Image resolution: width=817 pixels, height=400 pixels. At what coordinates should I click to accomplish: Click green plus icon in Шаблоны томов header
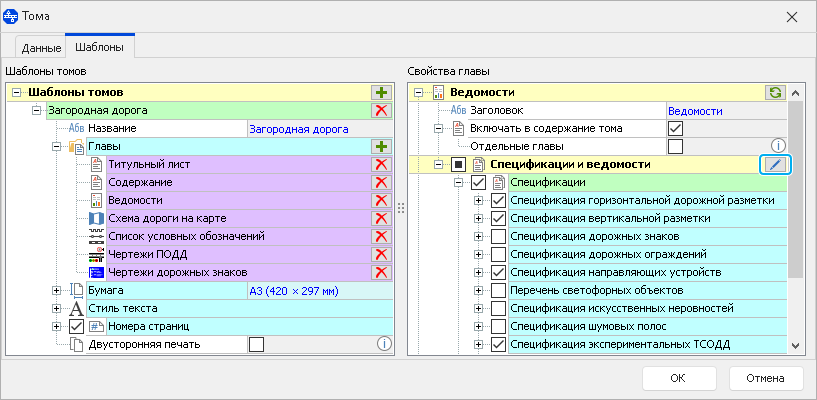[x=381, y=92]
